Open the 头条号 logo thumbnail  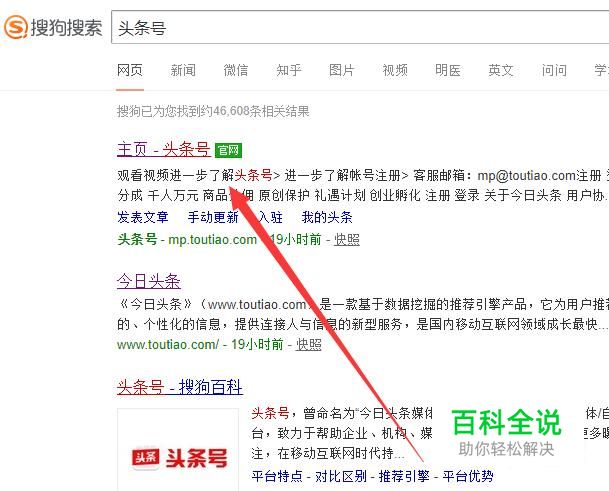[178, 450]
